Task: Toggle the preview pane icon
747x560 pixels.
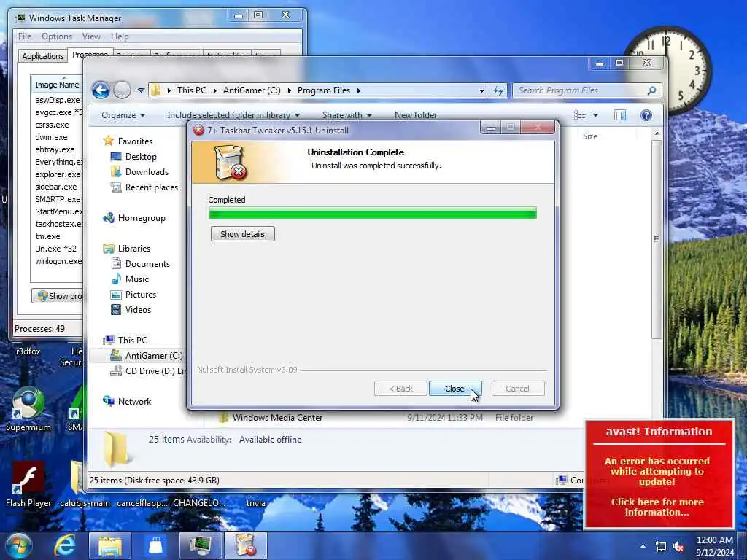Action: [620, 115]
